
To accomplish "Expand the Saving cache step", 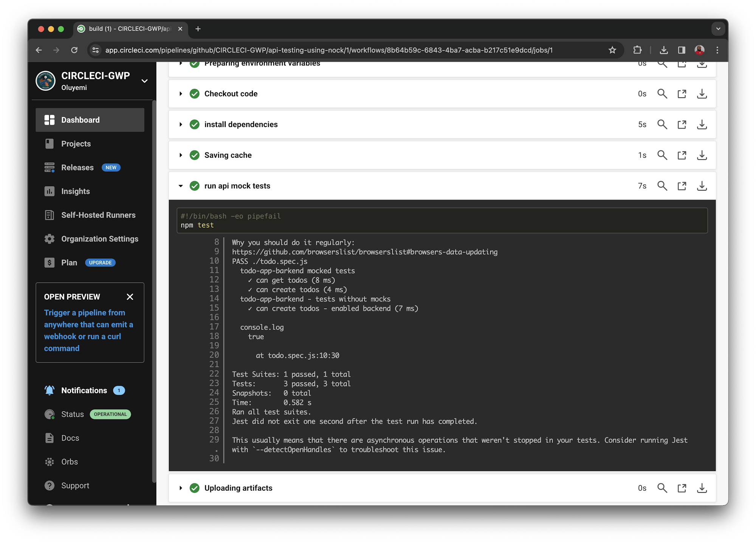I will tap(181, 155).
